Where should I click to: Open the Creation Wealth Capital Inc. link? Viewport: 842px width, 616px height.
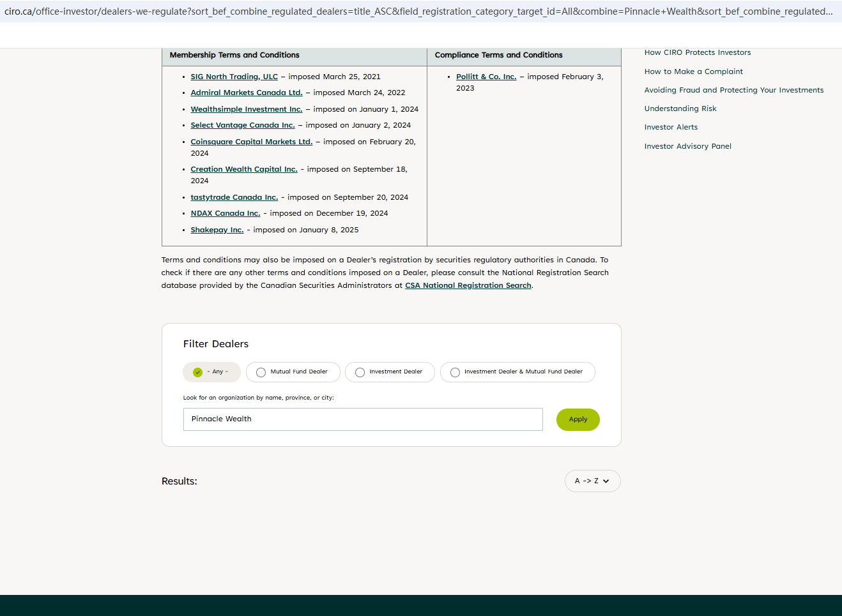tap(244, 169)
